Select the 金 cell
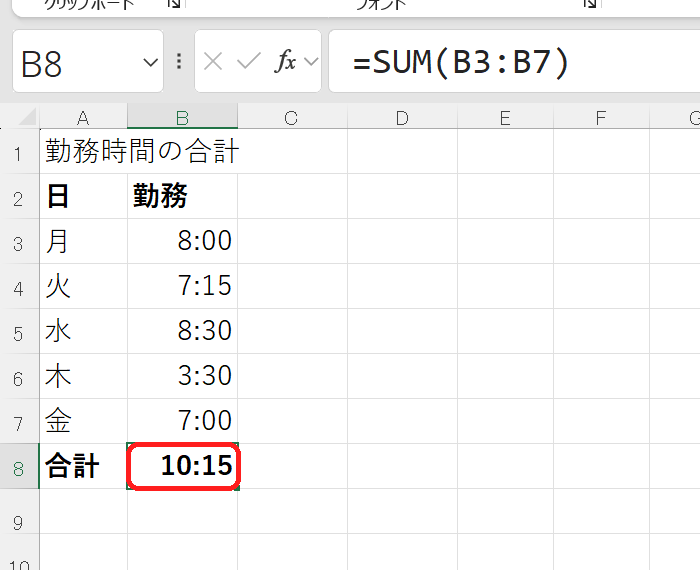 pos(83,422)
